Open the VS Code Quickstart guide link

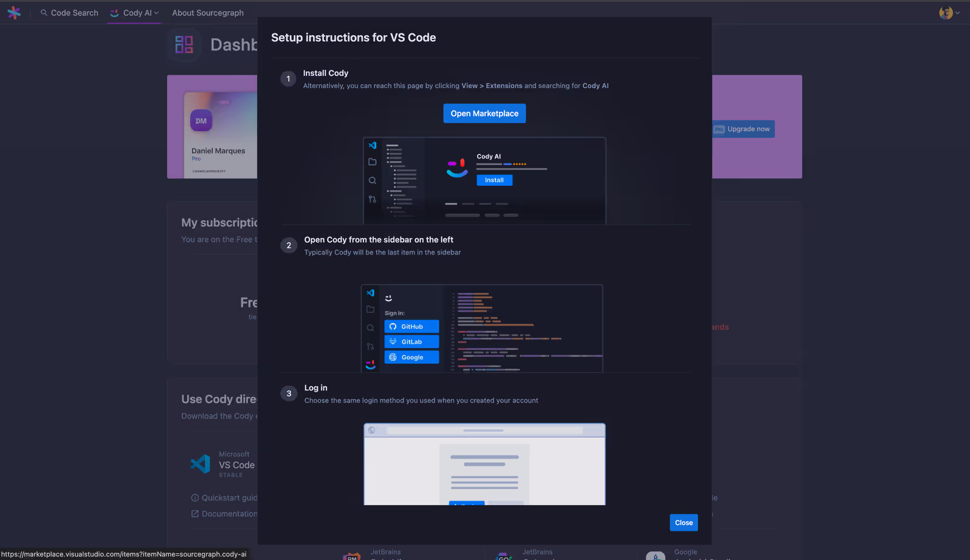[224, 497]
